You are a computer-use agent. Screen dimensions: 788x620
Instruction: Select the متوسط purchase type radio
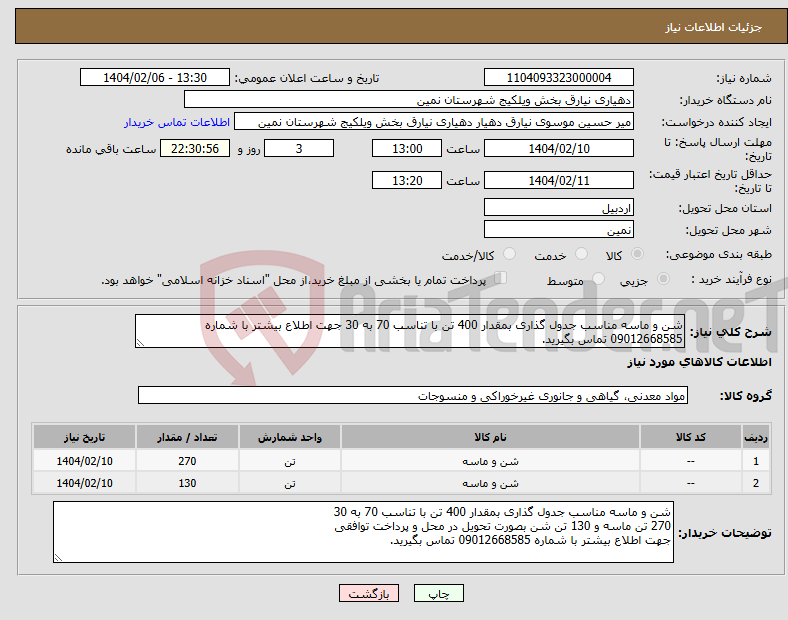tap(598, 278)
